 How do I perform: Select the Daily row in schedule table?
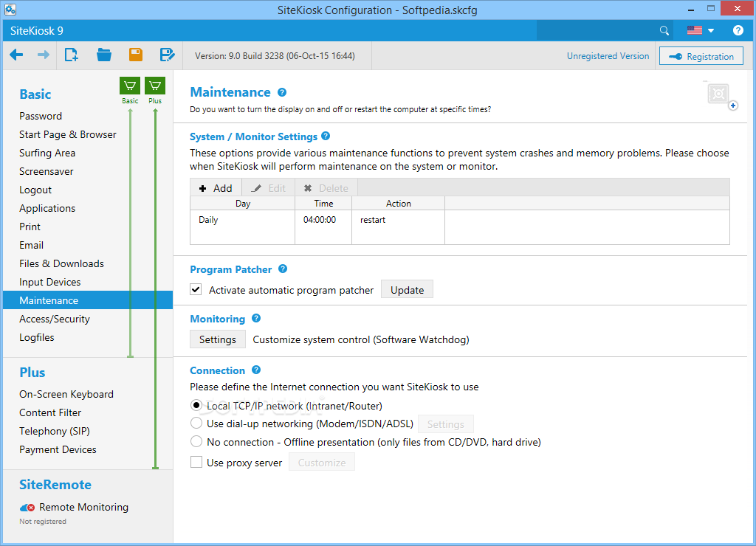(x=459, y=220)
